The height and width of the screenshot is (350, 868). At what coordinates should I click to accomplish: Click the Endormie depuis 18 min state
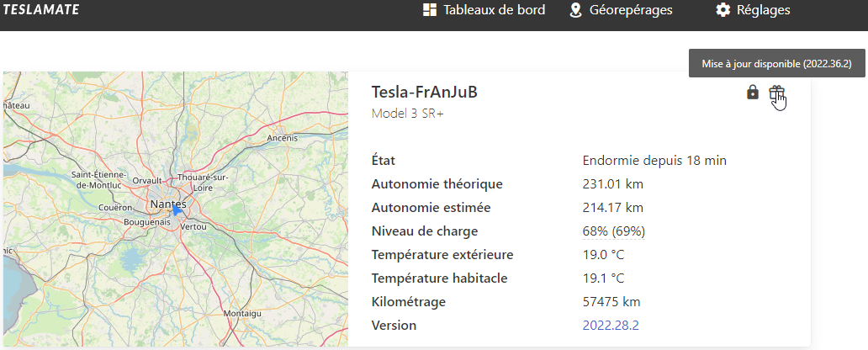[654, 161]
